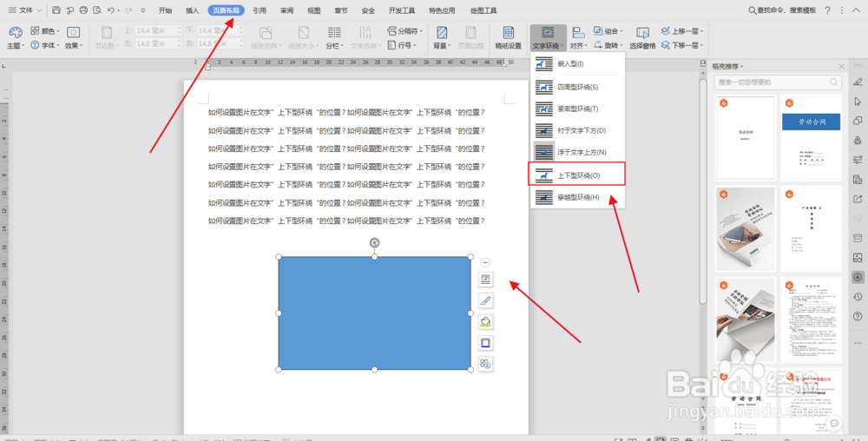
Task: Click the more options dots in right sidebar
Action: (858, 343)
